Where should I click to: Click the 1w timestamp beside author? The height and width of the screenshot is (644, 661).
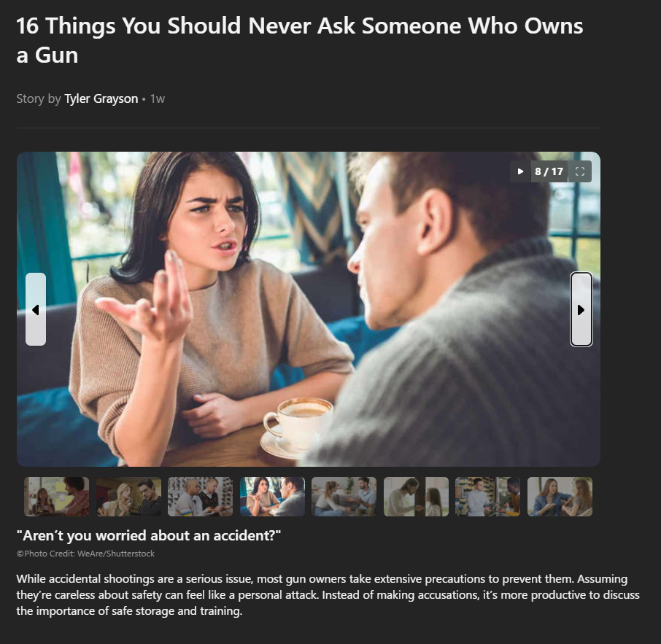[158, 98]
